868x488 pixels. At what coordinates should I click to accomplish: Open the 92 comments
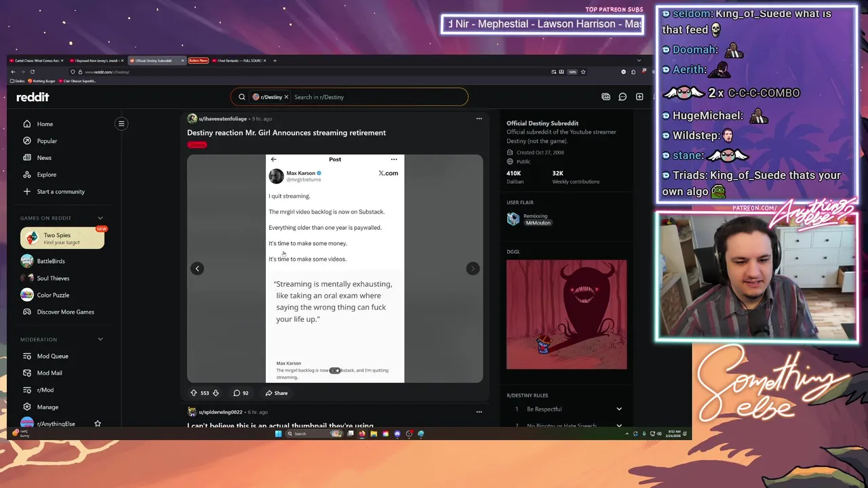241,393
